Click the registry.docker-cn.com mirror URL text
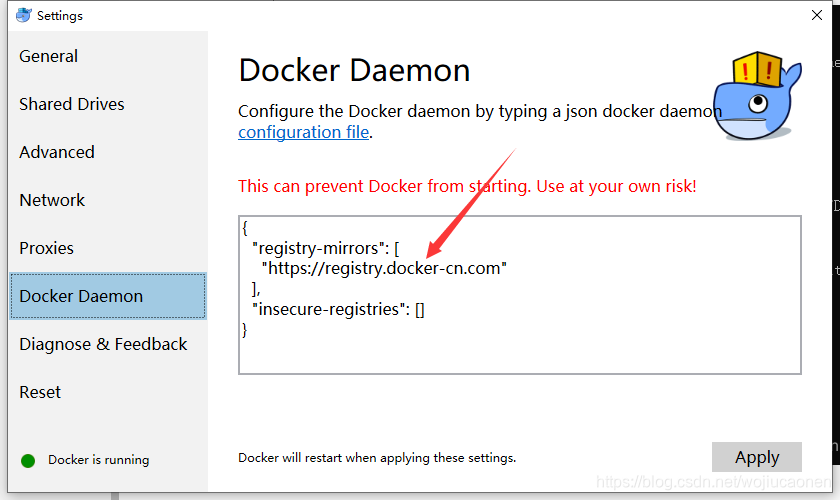 384,268
